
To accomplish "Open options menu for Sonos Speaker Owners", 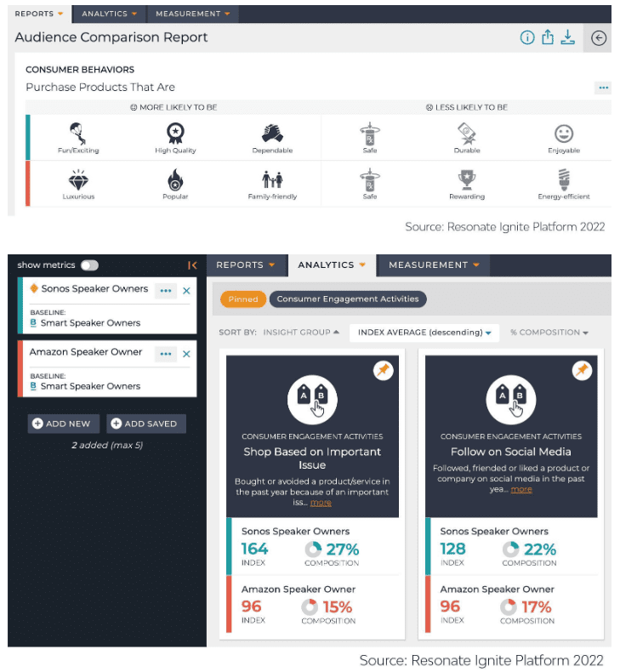I will (x=166, y=291).
